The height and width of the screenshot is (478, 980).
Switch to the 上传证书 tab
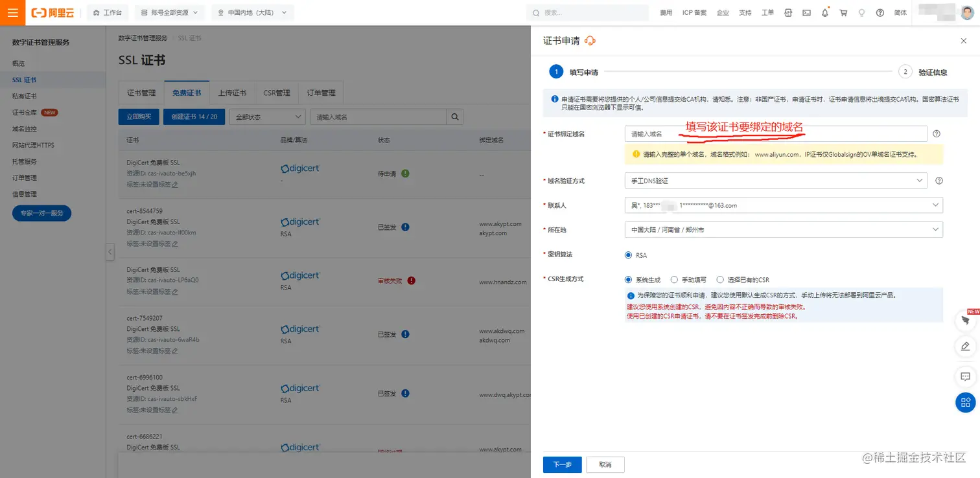(x=232, y=93)
